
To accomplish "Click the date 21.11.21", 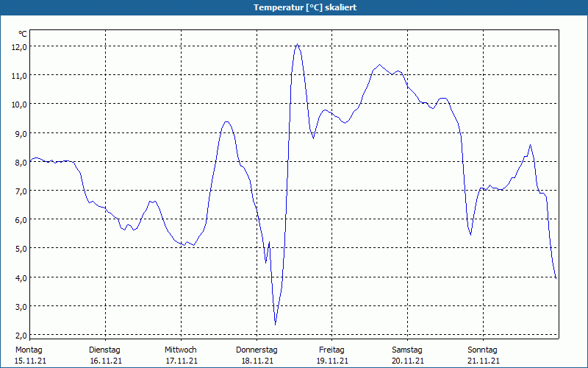I will point(484,361).
